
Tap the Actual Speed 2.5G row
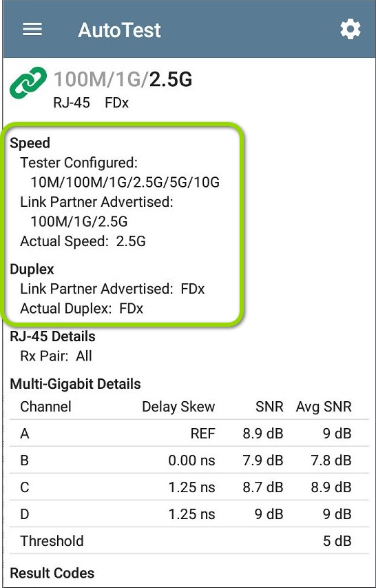coord(83,241)
